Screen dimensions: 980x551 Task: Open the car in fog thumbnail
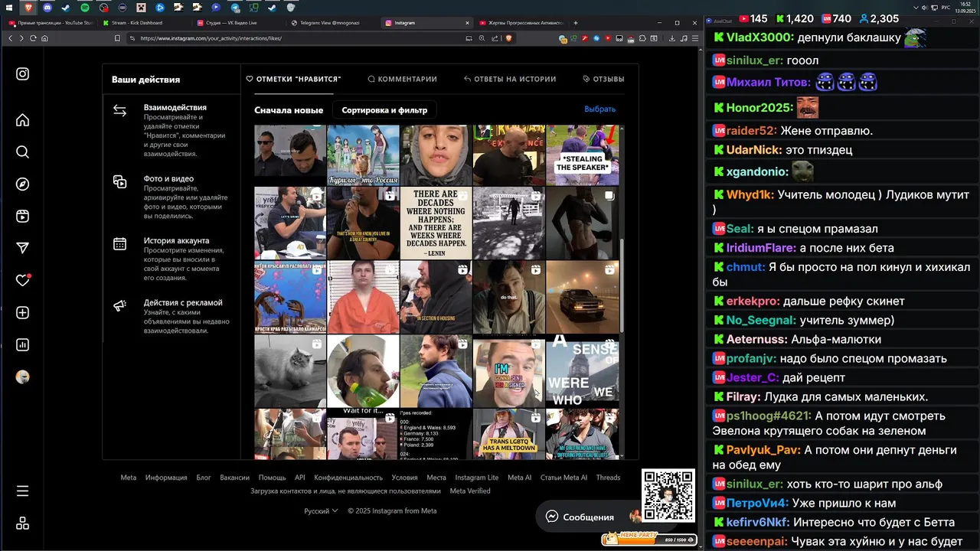coord(582,298)
